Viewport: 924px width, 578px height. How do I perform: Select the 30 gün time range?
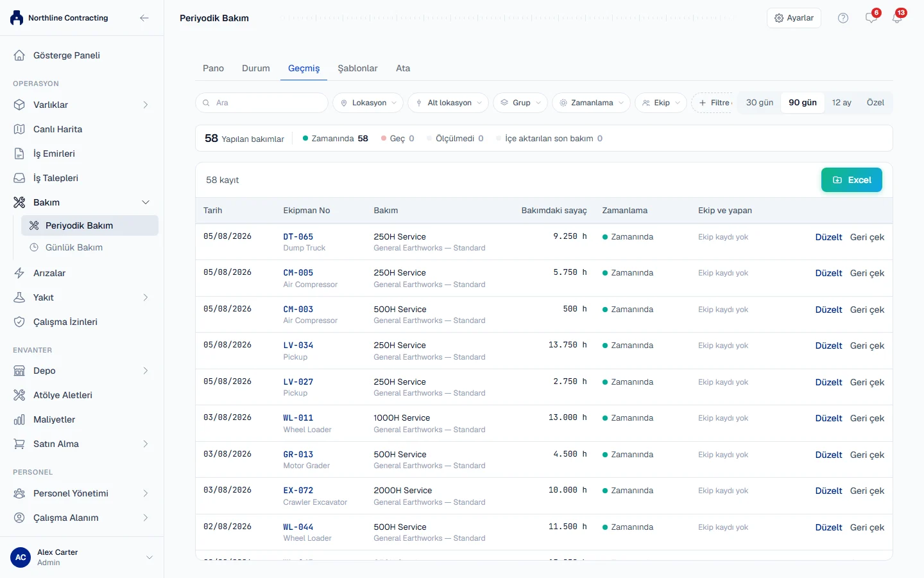(760, 103)
